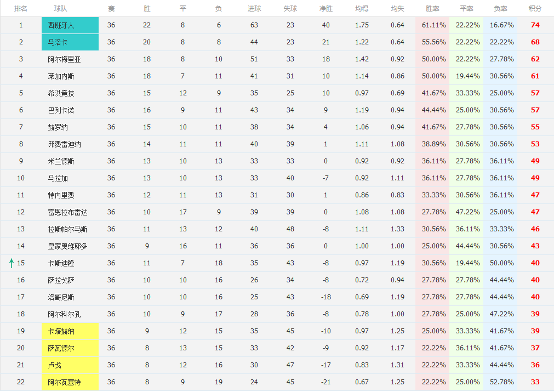Open the 马洛卡 team link

pyautogui.click(x=58, y=42)
